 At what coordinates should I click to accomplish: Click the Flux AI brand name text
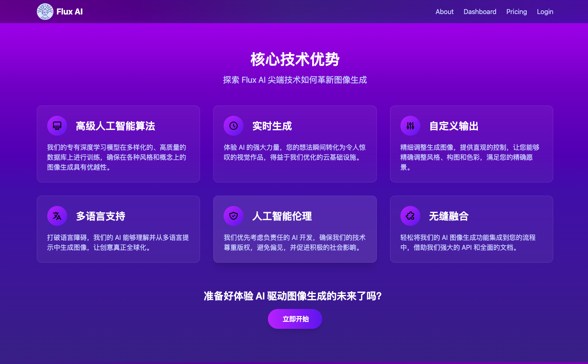tap(70, 12)
